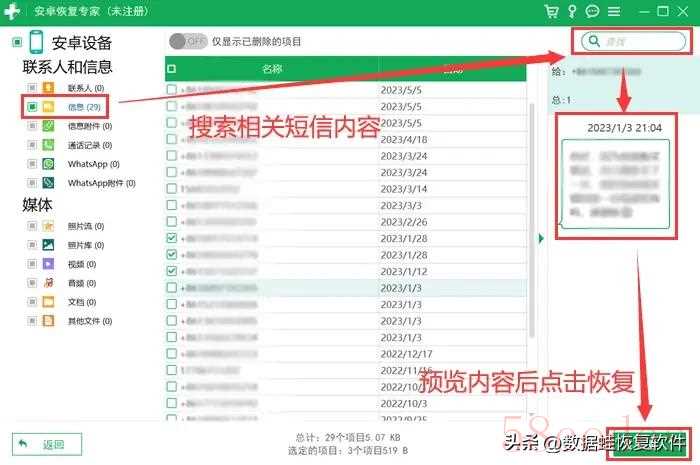Uncheck the 信息 (29) category checkbox
This screenshot has height=465, width=700.
click(x=32, y=107)
